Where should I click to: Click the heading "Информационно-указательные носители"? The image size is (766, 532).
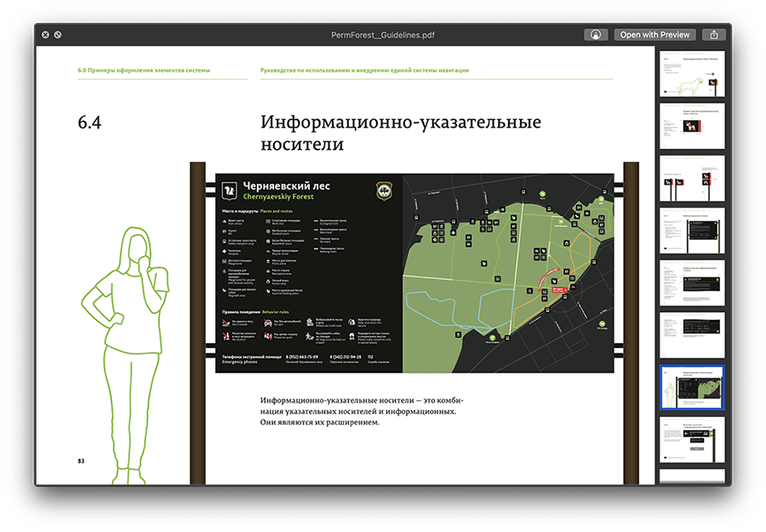point(400,133)
